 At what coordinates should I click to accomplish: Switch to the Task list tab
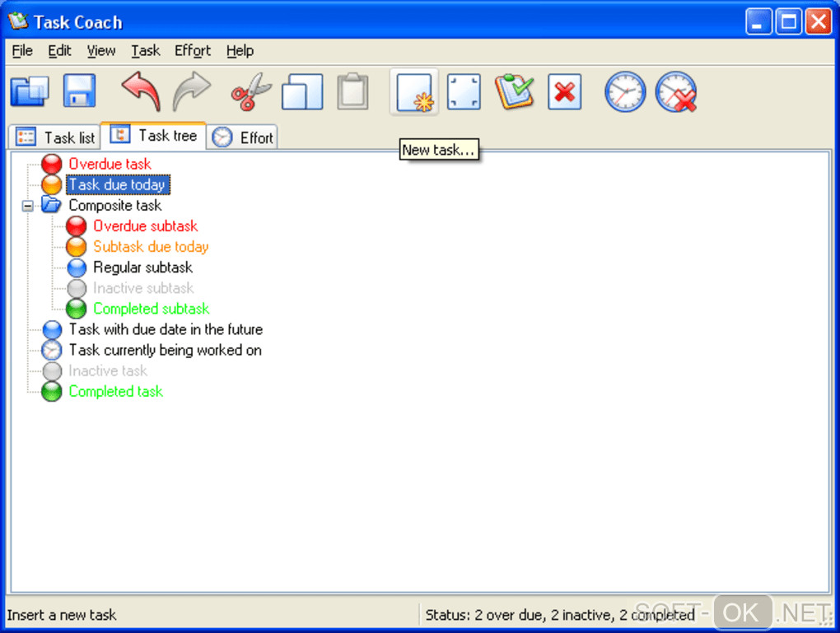(54, 137)
